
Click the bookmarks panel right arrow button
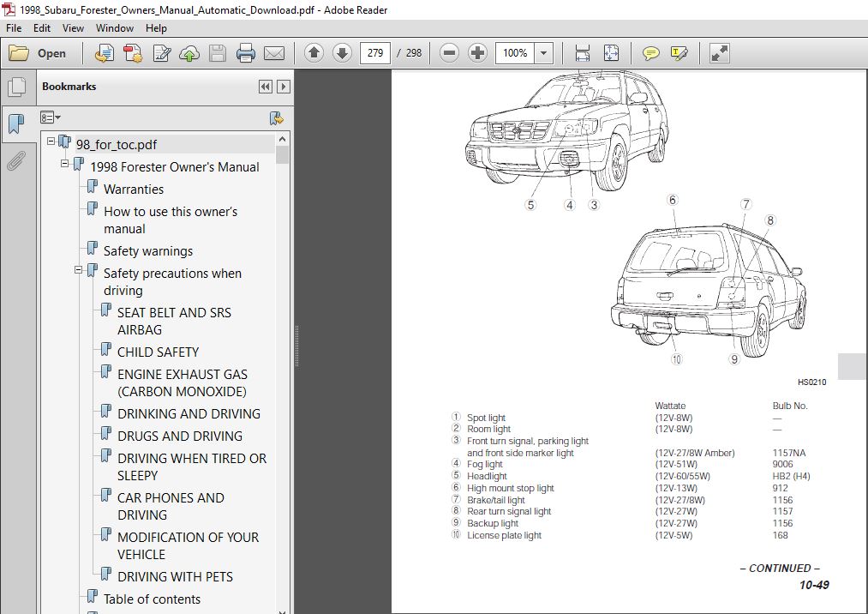[x=284, y=87]
